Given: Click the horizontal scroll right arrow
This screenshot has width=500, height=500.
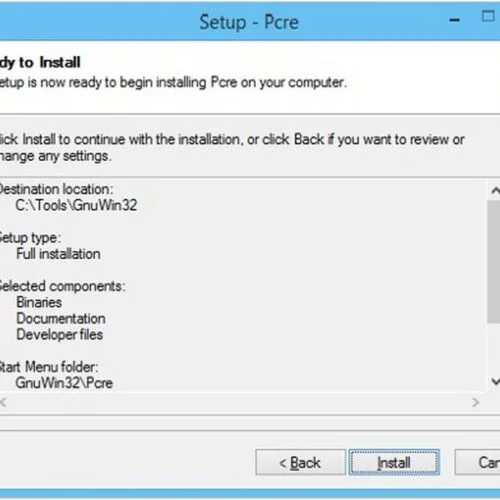Looking at the screenshot, I should (x=476, y=402).
